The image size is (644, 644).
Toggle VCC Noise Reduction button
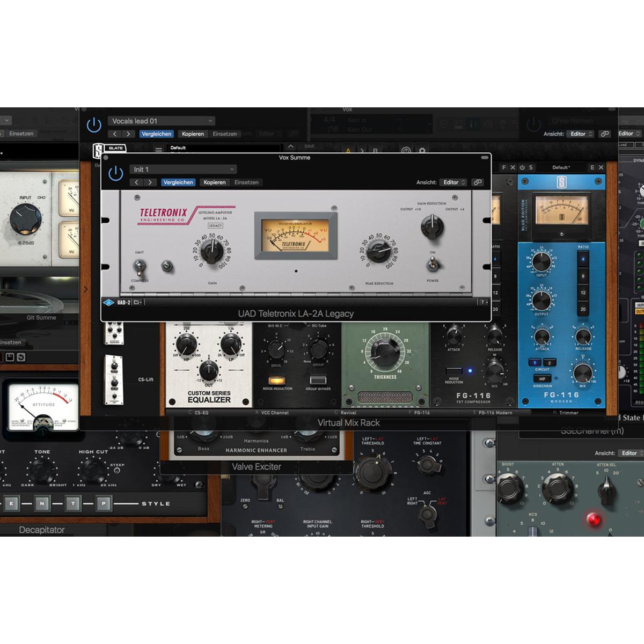coord(277,380)
